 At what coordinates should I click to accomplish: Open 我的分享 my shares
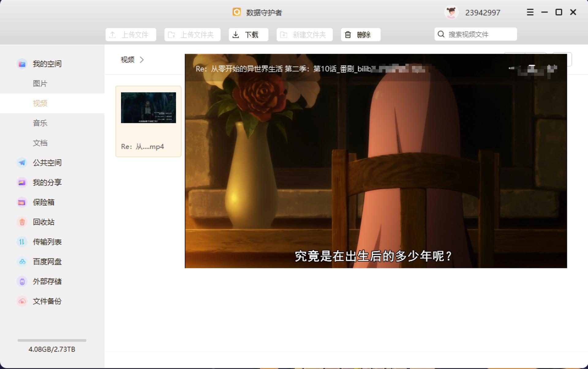(47, 182)
